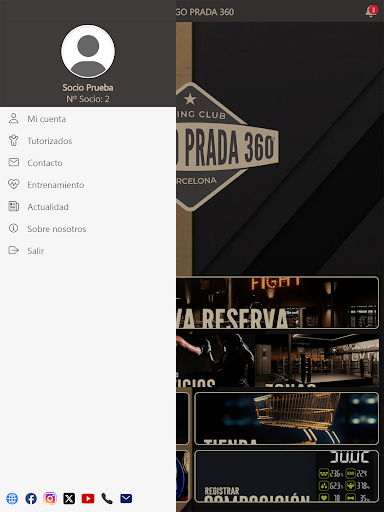The height and width of the screenshot is (512, 384).
Task: Tap the PRADA 360 header title
Action: pos(205,12)
